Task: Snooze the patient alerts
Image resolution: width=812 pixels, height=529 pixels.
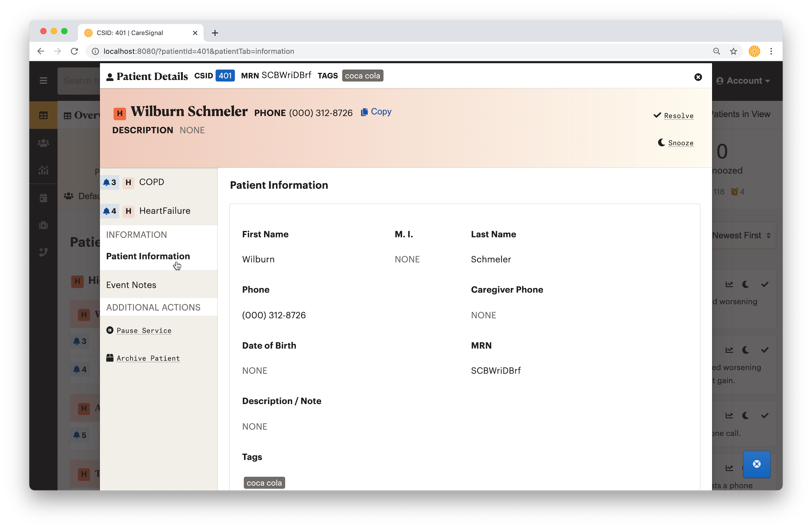Action: coord(676,143)
